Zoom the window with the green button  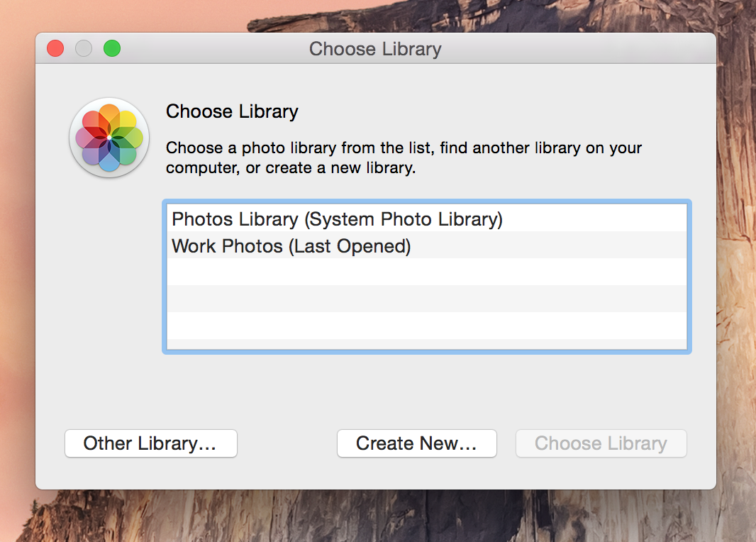[112, 48]
